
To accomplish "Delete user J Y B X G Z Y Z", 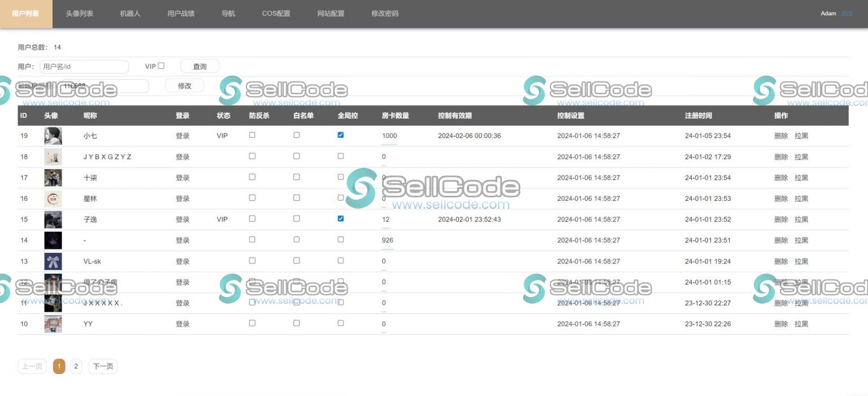I will coord(781,157).
